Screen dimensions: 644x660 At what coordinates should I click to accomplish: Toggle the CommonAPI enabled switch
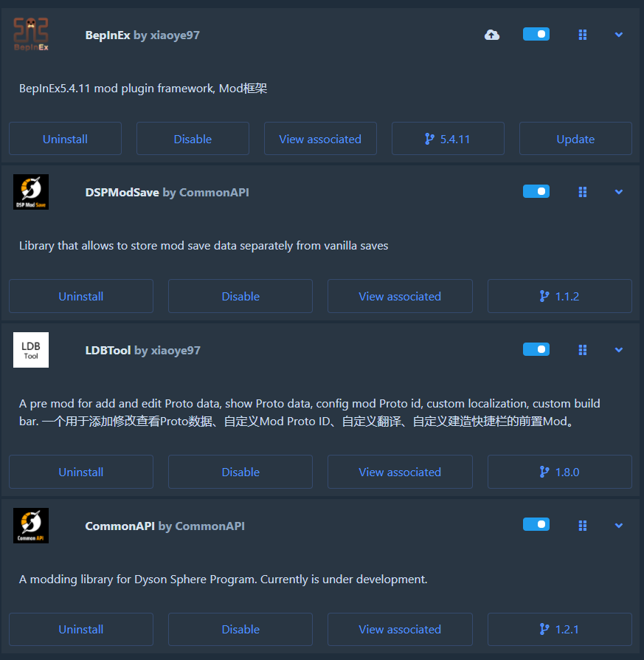tap(536, 524)
